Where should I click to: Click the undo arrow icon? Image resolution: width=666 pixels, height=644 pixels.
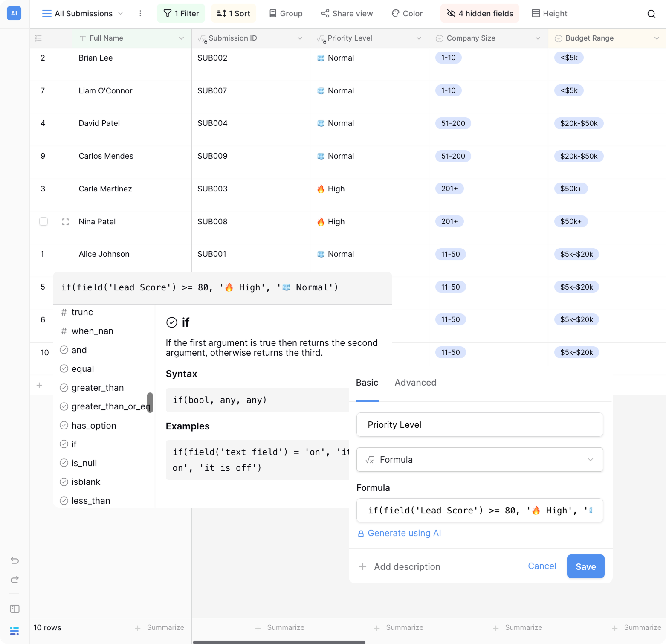pos(15,560)
